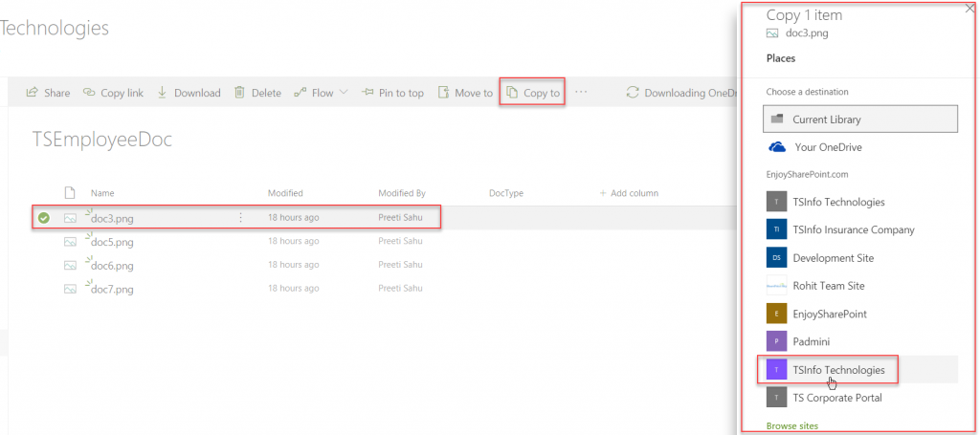Open the vertical ellipsis menu for doc3.png
The image size is (980, 435).
click(x=240, y=218)
